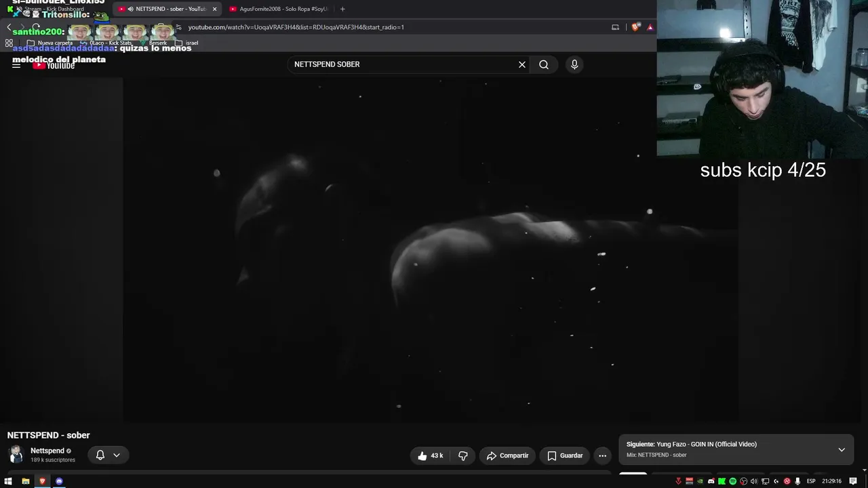Open the bookmarks apps grid icon
The height and width of the screenshot is (488, 868).
point(9,43)
